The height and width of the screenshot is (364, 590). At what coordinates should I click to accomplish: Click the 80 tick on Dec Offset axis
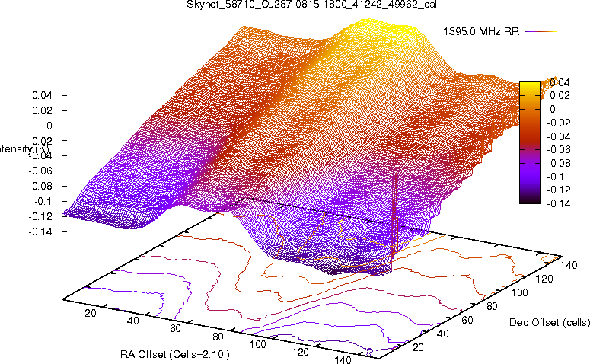coord(492,306)
